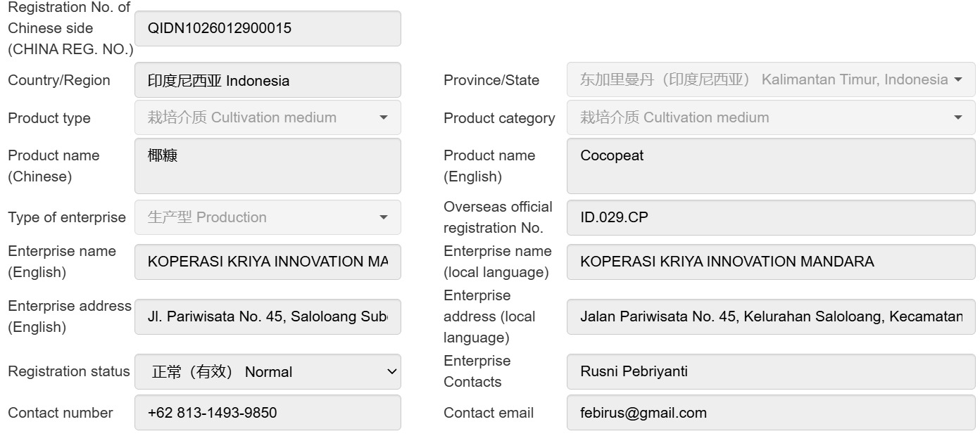
Task: Open the Province/State dropdown
Action: 771,79
